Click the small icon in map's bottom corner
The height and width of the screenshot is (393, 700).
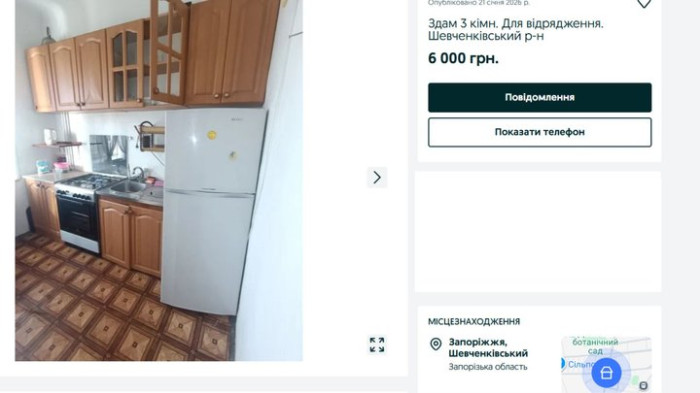[x=643, y=385]
